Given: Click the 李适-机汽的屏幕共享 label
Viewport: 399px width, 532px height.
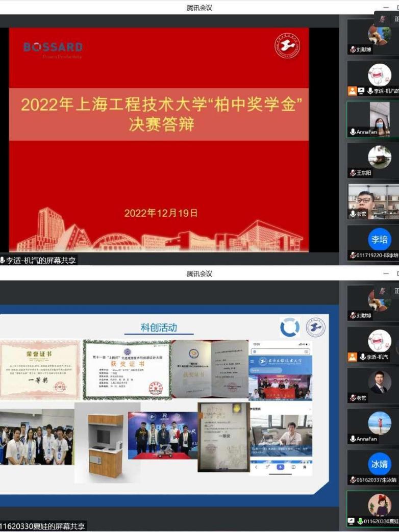Looking at the screenshot, I should [40, 261].
